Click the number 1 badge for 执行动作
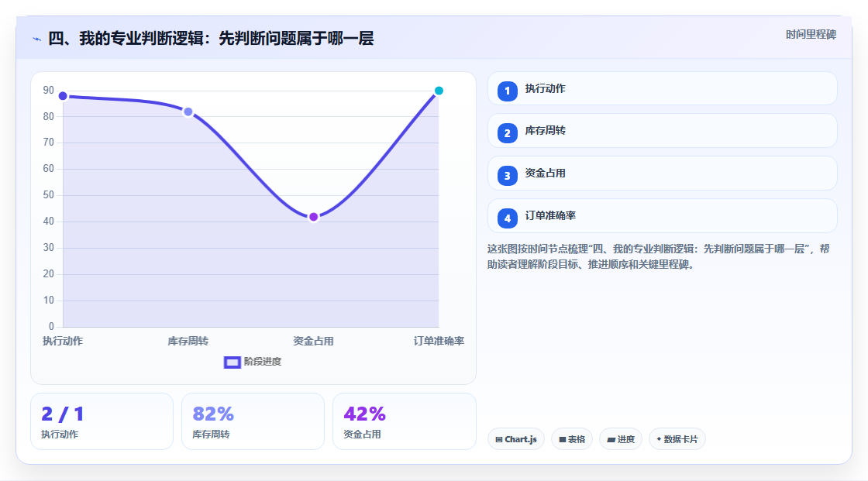868x481 pixels. [x=507, y=91]
